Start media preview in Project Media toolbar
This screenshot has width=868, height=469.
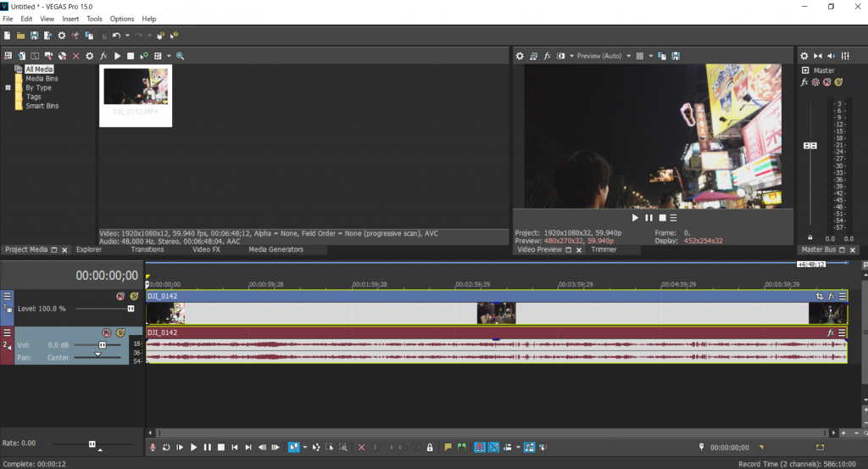tap(117, 56)
